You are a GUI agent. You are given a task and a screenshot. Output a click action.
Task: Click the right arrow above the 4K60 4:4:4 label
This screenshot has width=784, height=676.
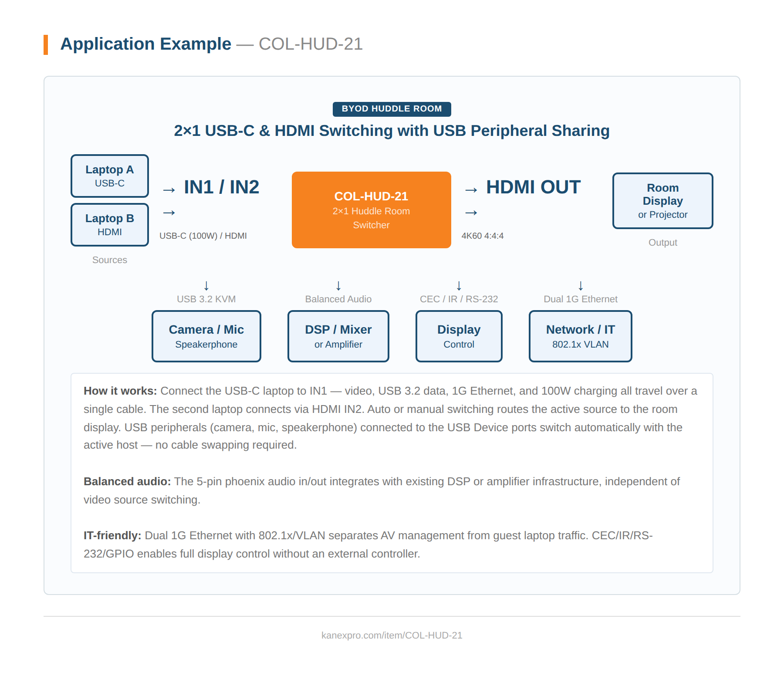point(471,213)
